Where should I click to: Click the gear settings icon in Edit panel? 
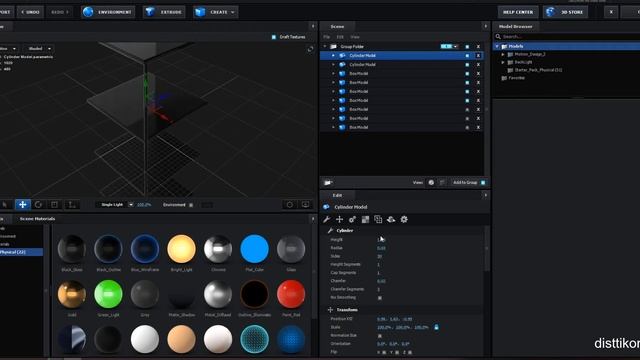(404, 220)
